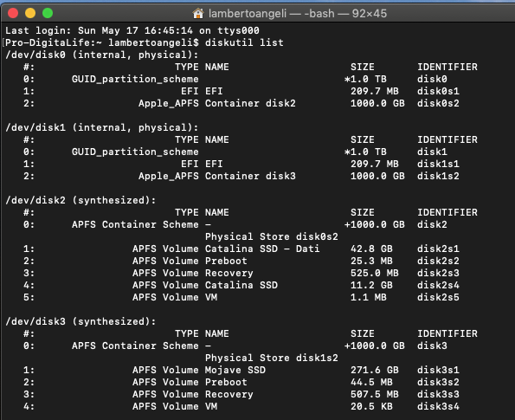Click 'Container disk2' name text
The height and width of the screenshot is (420, 515).
250,103
